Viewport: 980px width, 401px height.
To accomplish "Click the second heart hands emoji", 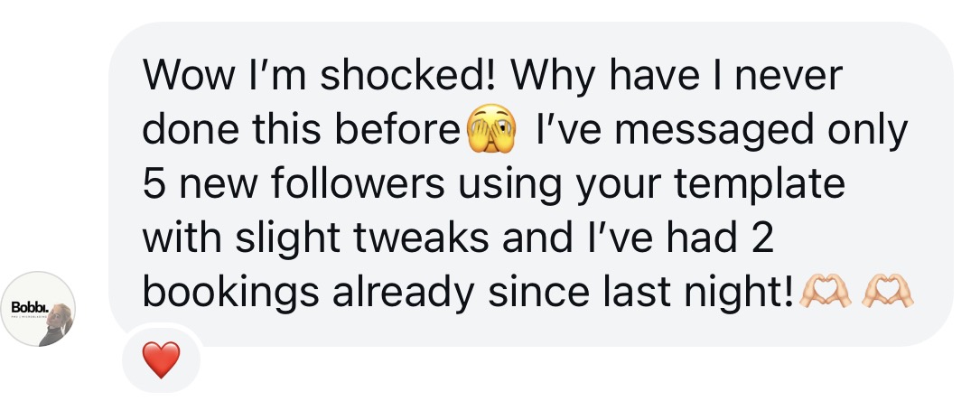I will point(887,291).
